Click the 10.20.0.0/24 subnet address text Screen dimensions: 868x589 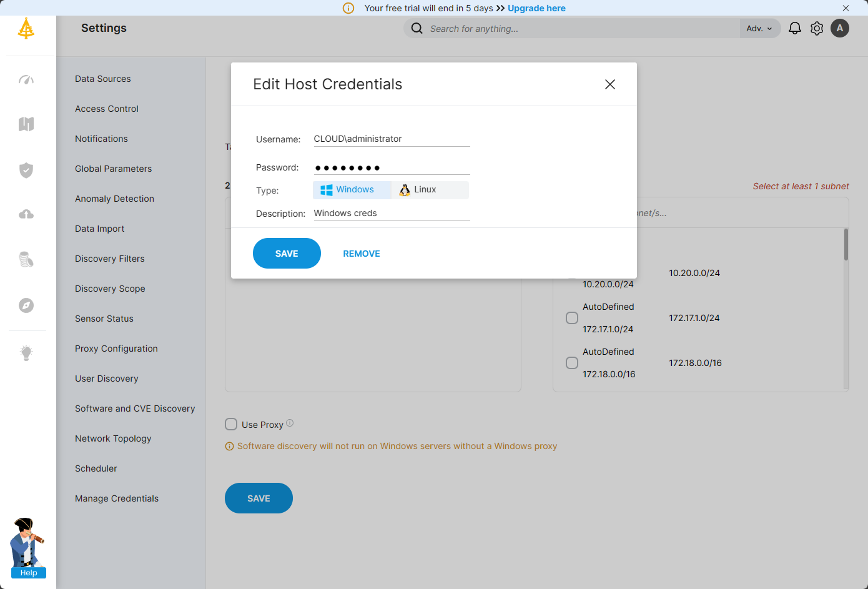[694, 273]
